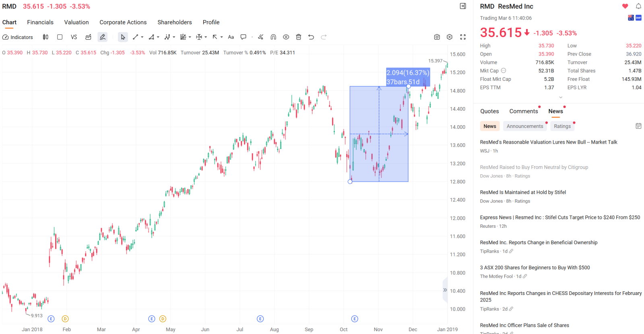The image size is (644, 334).
Task: Click the overlay area-chart icon
Action: (x=88, y=37)
